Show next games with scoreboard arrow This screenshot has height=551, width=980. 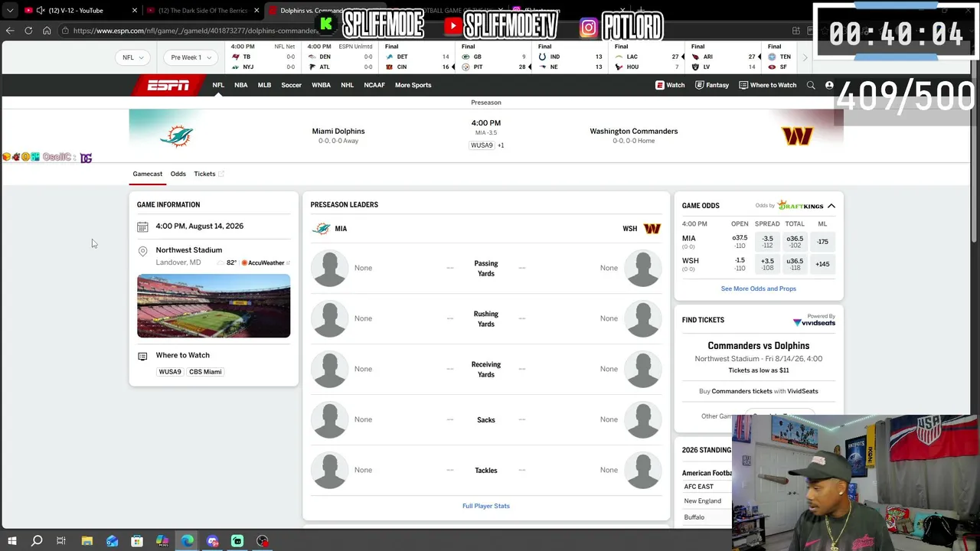click(x=805, y=57)
